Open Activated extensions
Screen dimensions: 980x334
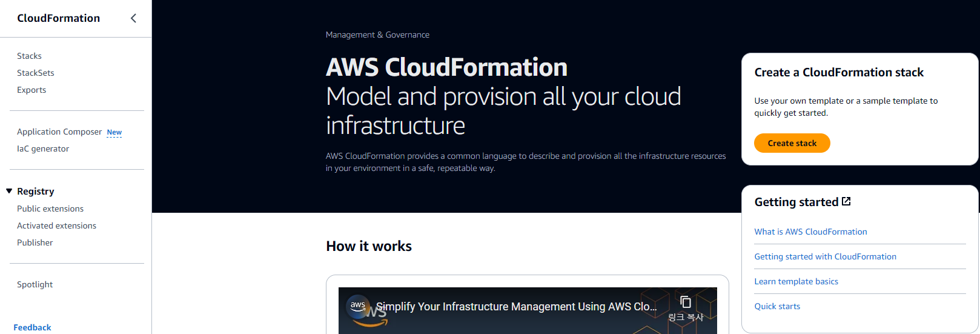(x=56, y=225)
